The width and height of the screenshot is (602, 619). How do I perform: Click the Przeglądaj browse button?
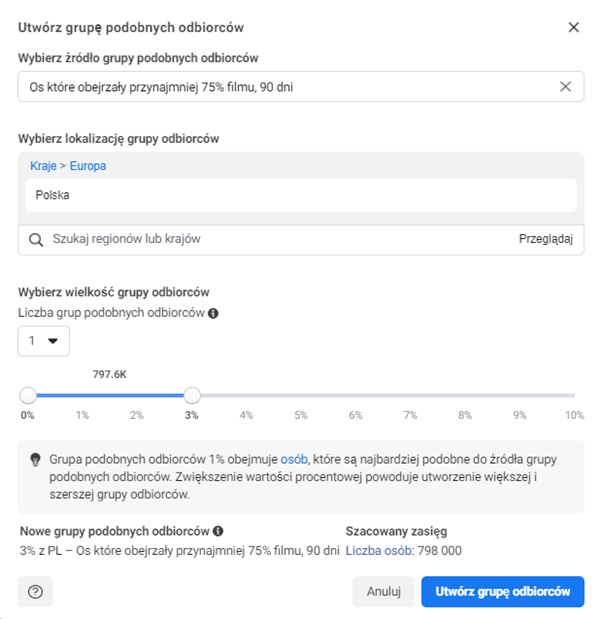[545, 240]
